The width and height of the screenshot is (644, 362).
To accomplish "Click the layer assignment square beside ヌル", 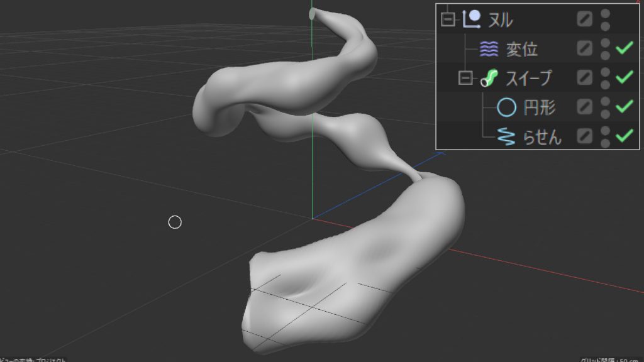I will click(x=584, y=19).
